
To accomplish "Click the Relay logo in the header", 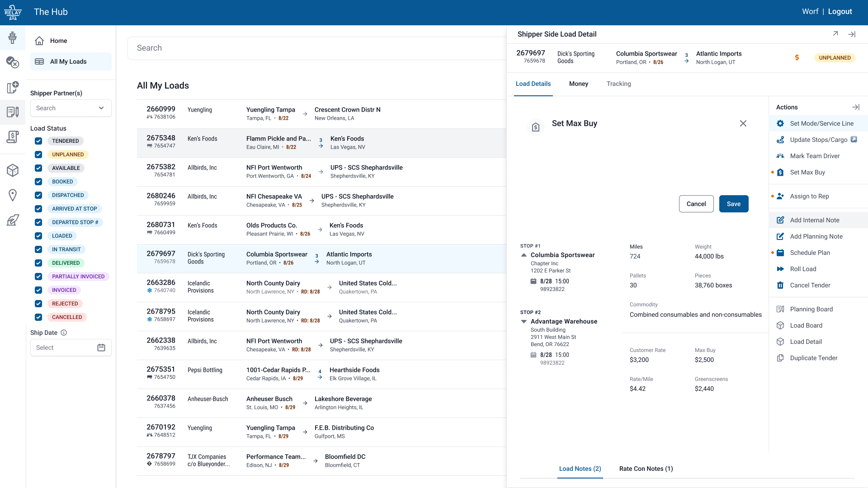I will 13,12.
